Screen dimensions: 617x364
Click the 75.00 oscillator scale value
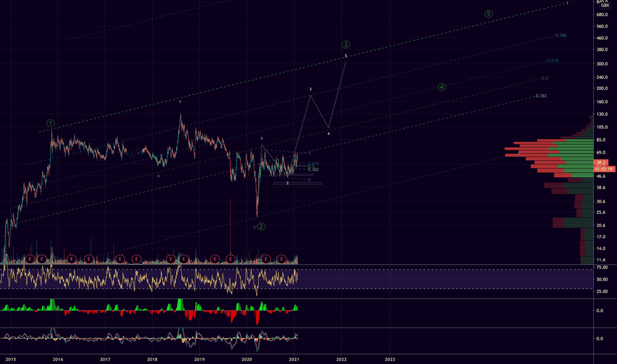pos(602,267)
